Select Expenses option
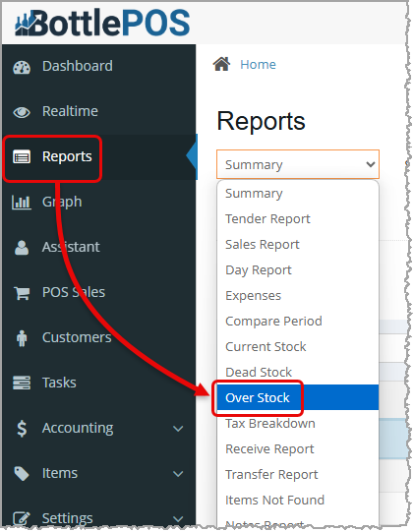Viewport: 414px width, 532px height. (298, 296)
